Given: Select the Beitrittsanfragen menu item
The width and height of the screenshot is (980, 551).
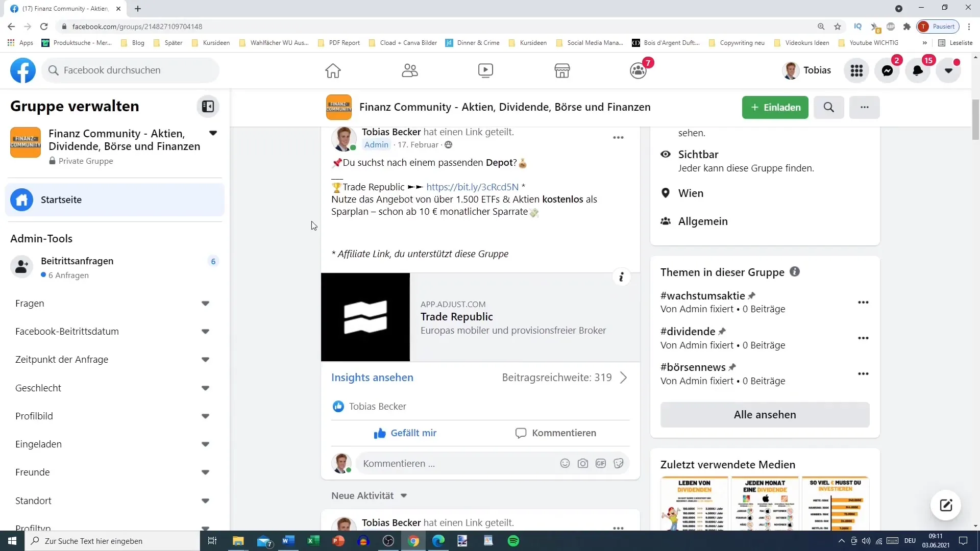Looking at the screenshot, I should click(x=77, y=260).
